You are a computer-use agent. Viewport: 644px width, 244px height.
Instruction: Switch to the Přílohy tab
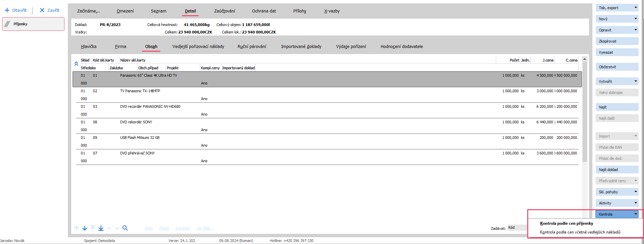point(300,11)
